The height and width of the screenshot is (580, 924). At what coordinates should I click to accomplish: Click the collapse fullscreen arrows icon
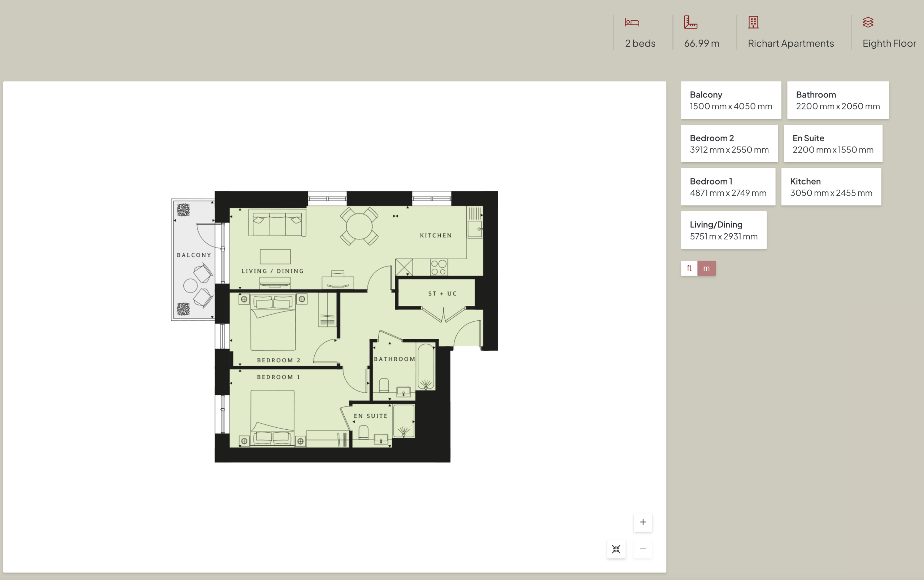click(x=616, y=549)
